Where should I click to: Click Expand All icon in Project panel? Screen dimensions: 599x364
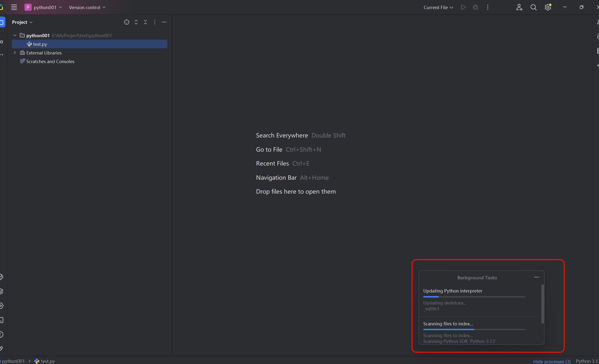coord(136,22)
